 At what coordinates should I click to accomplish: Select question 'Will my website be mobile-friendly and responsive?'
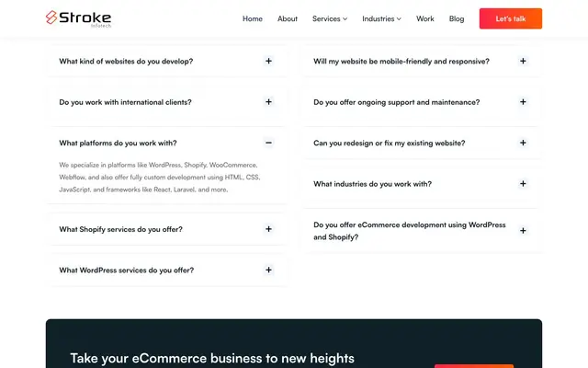[401, 62]
